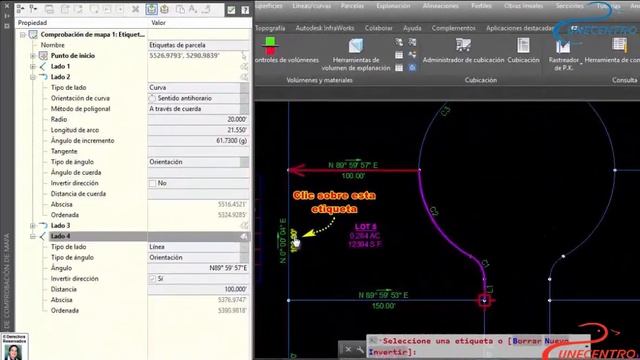Open the Explanación ribbon tab
Viewport: 640px width, 360px height.
coord(393,6)
